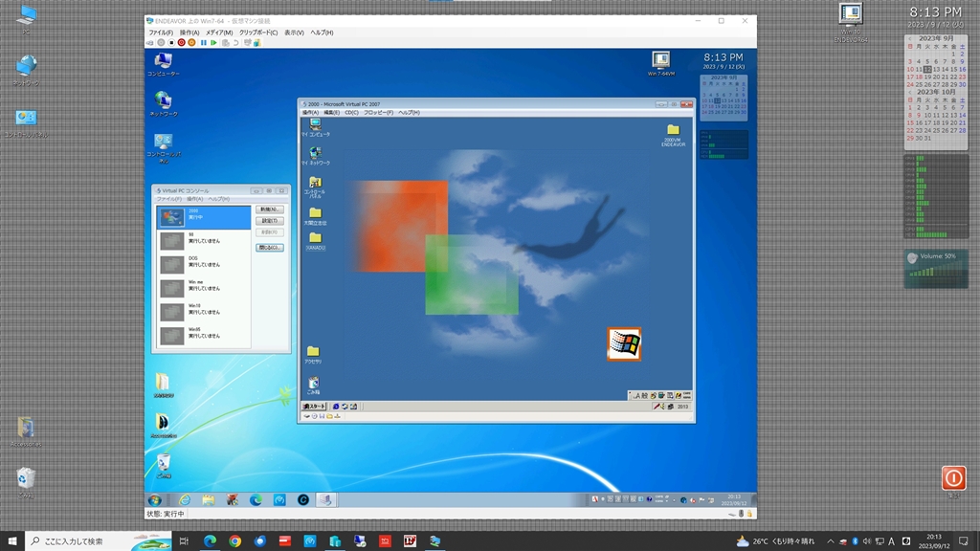This screenshot has width=980, height=551.
Task: Click the Windows 7 Start orb
Action: [x=155, y=499]
